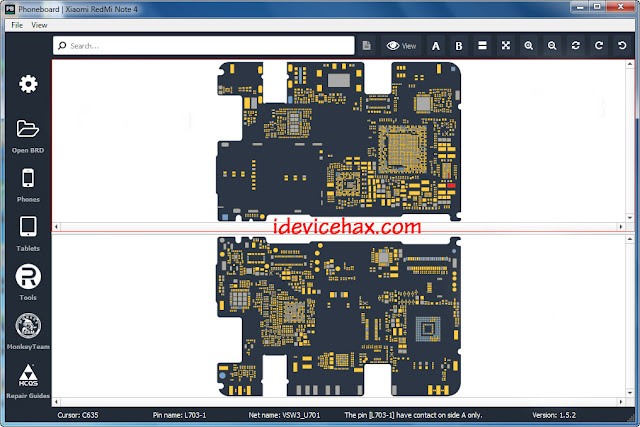Open the View menu
The width and height of the screenshot is (640, 427).
pos(39,25)
